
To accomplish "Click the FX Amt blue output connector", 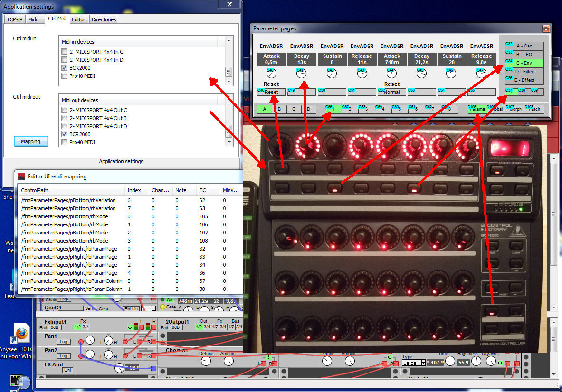I will click(x=153, y=369).
